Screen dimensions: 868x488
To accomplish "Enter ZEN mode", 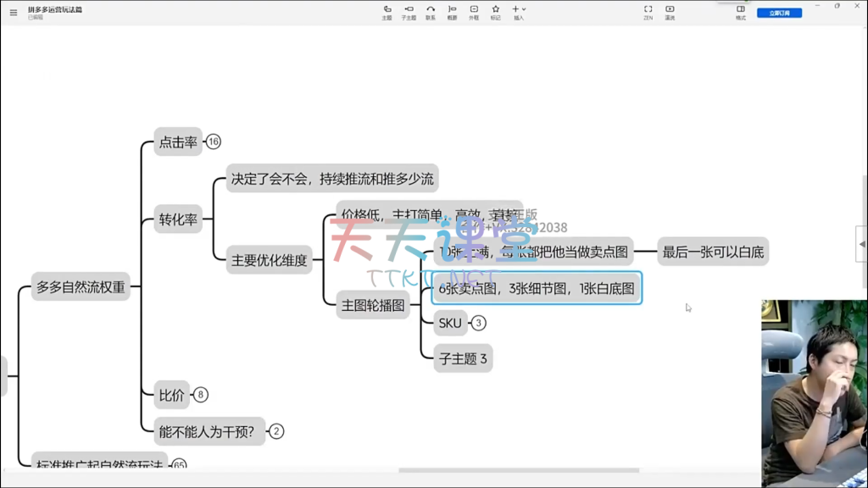I will point(648,11).
